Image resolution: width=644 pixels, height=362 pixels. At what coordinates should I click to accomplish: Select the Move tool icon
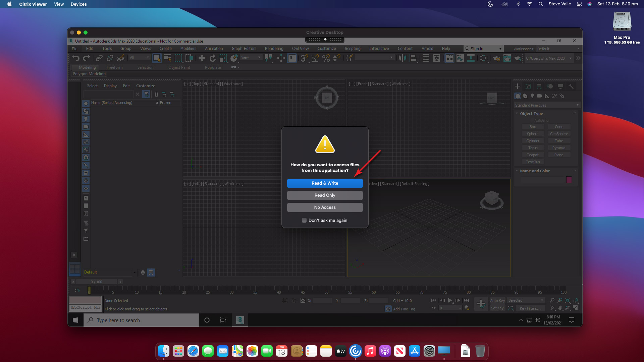click(202, 58)
